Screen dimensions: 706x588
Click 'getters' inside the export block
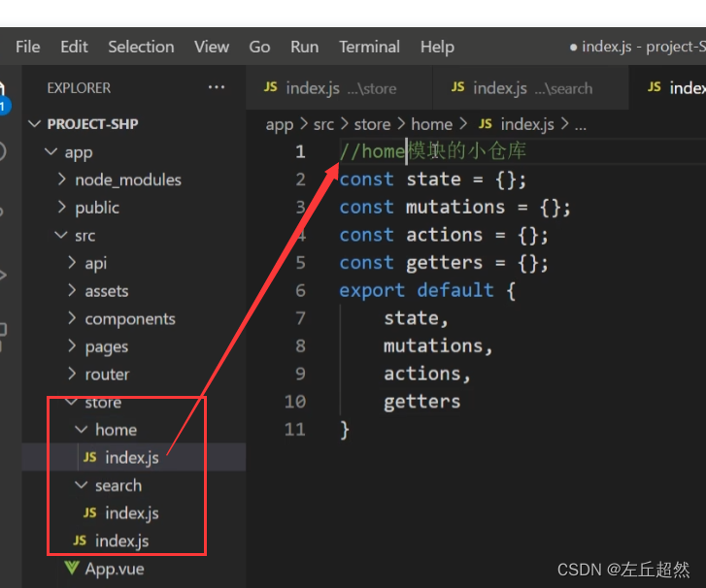click(x=421, y=402)
